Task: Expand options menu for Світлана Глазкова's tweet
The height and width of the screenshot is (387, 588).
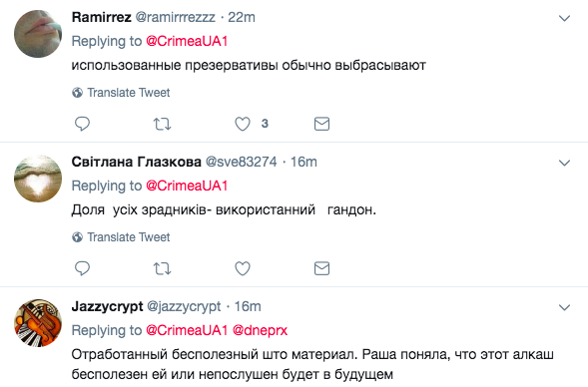Action: 564,163
